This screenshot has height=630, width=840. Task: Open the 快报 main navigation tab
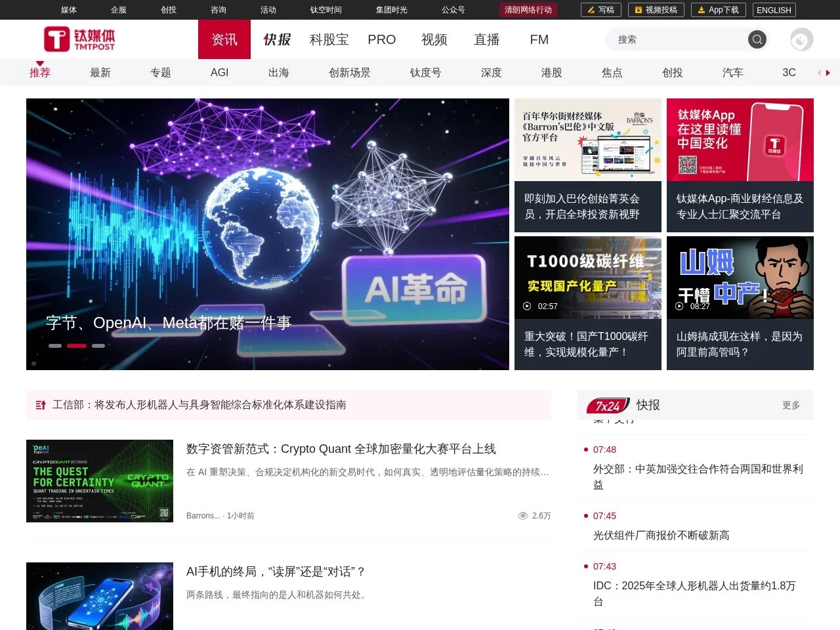click(x=277, y=39)
